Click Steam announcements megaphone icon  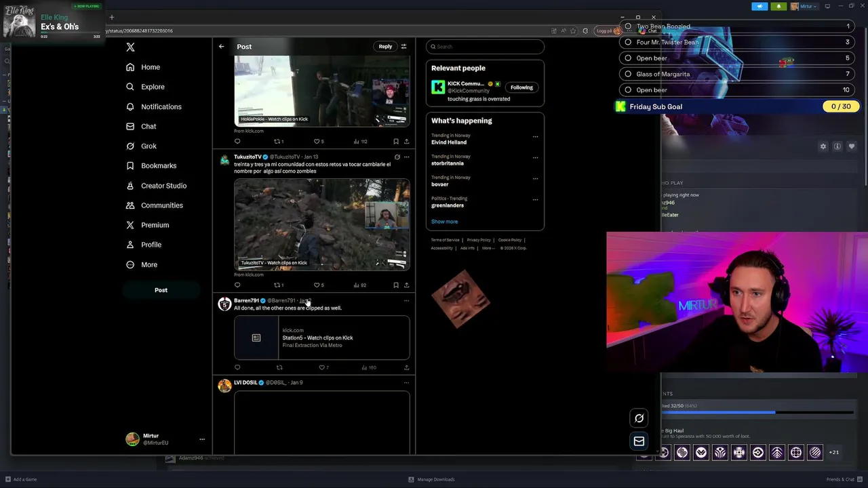(759, 6)
